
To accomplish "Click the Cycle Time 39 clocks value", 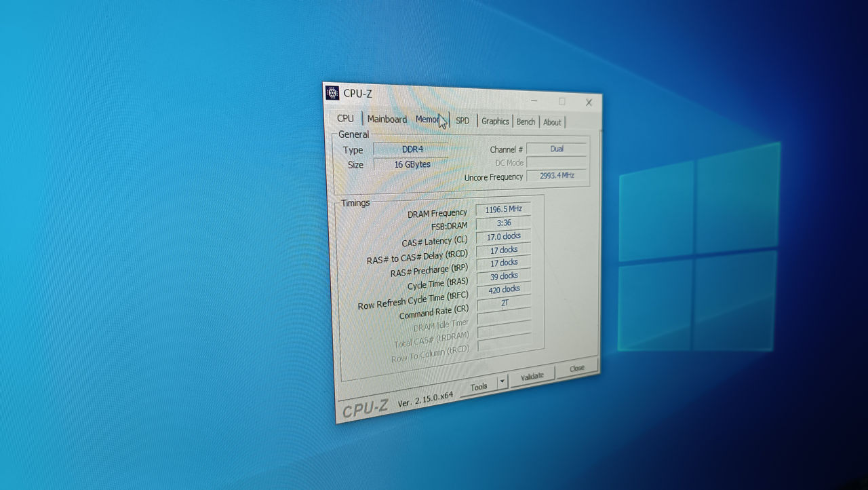I will (504, 276).
